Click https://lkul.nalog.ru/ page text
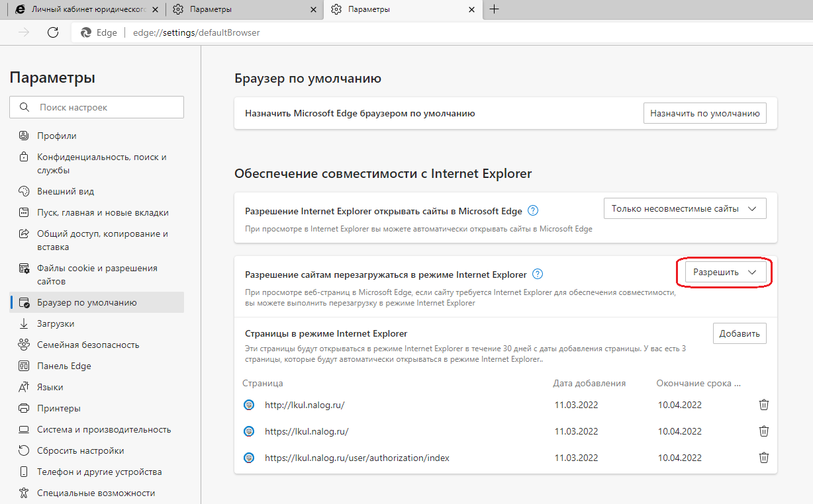 (x=307, y=431)
